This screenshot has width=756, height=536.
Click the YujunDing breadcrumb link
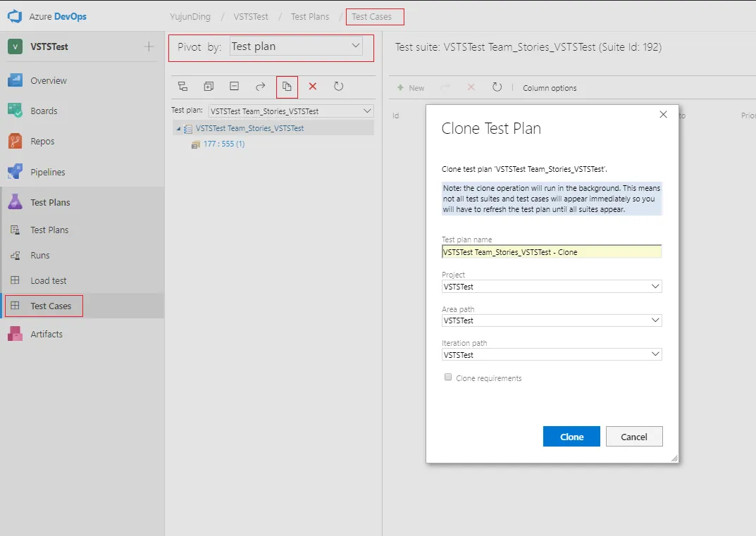coord(190,16)
